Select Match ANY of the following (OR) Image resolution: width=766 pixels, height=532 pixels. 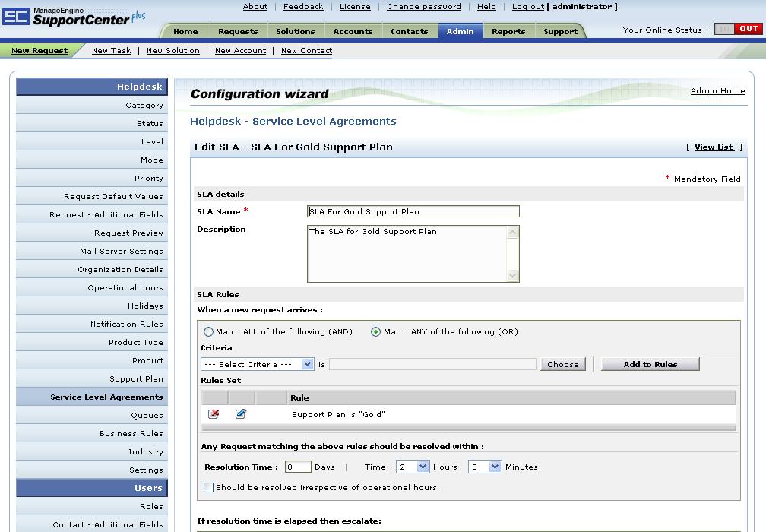pyautogui.click(x=375, y=331)
